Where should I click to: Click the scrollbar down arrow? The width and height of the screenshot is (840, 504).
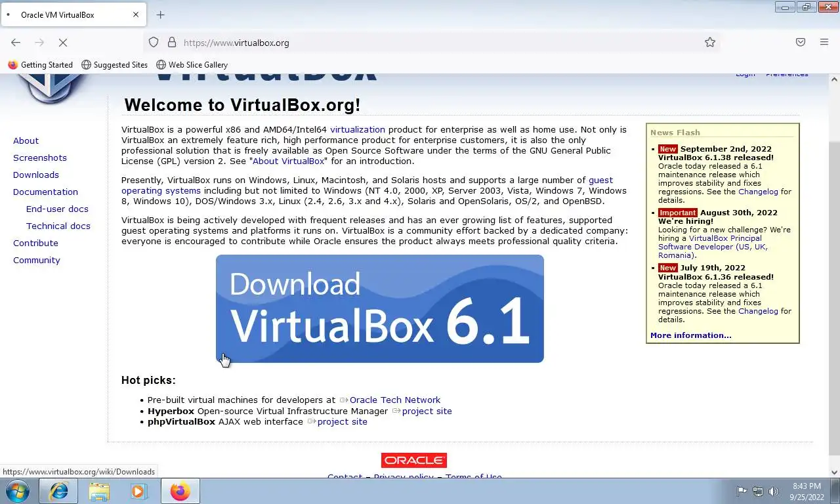[x=834, y=472]
